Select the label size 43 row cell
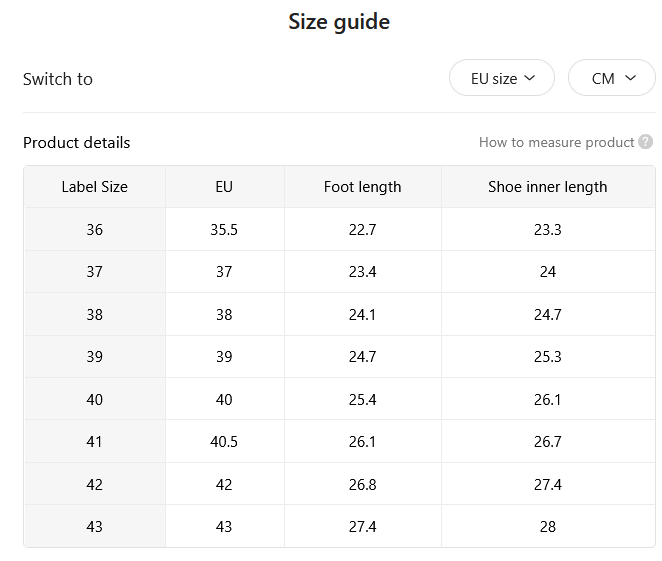This screenshot has height=561, width=662. 95,526
